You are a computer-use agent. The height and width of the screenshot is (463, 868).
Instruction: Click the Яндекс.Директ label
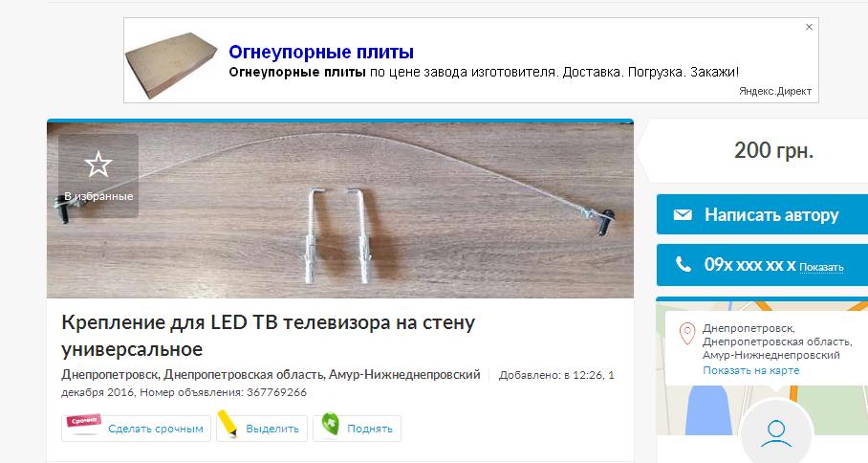(775, 92)
